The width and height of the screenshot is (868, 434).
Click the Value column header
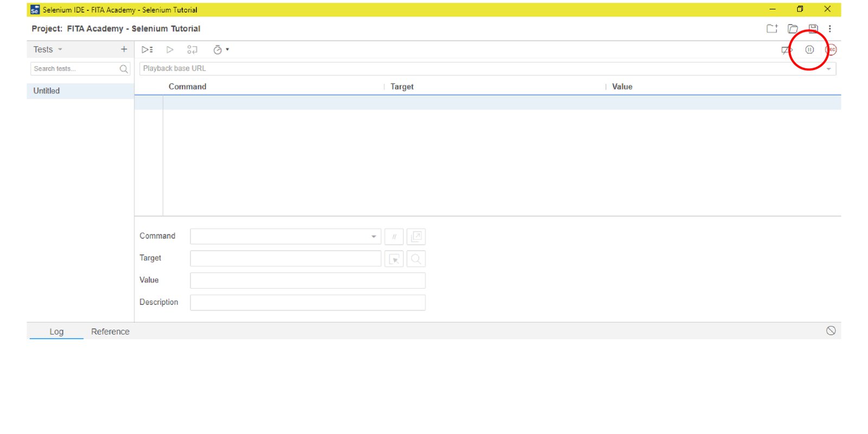click(622, 86)
